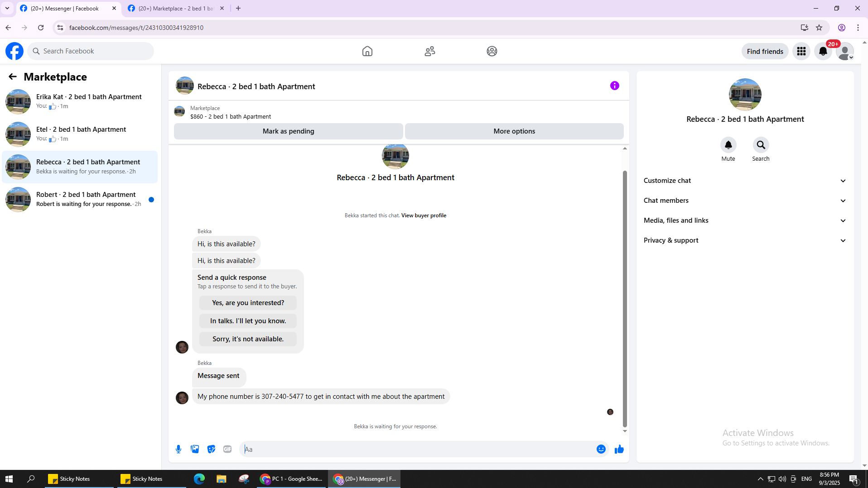Open the Windows Start menu
This screenshot has width=868, height=488.
pos(9,478)
